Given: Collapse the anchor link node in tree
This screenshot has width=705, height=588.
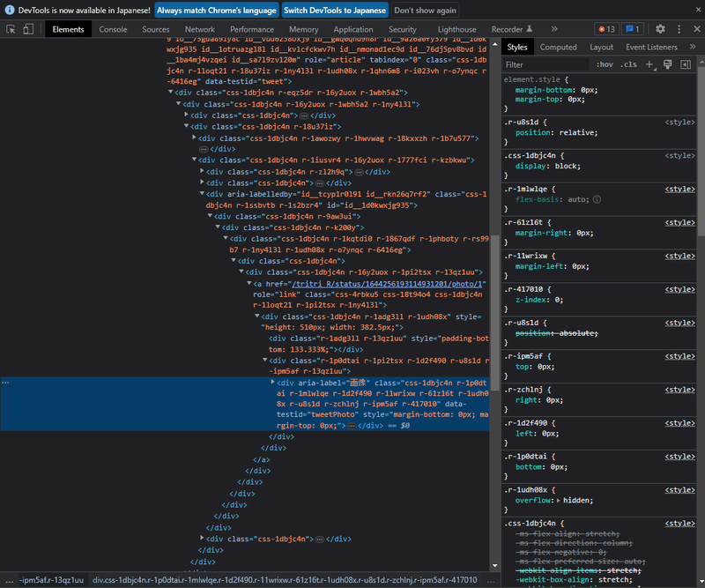Looking at the screenshot, I should tap(249, 284).
